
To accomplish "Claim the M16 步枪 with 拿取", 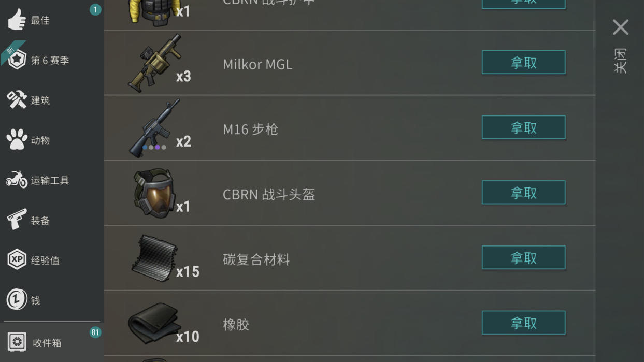I will pos(523,127).
